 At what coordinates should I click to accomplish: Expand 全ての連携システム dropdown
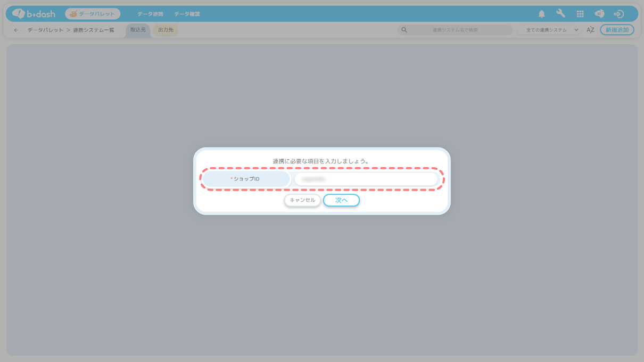[551, 30]
